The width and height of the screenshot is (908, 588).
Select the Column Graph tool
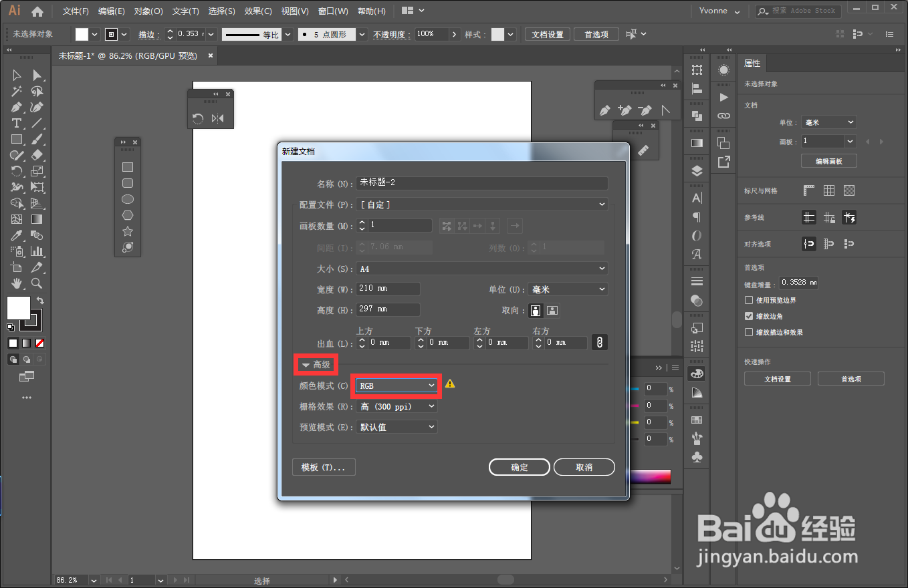click(x=37, y=251)
